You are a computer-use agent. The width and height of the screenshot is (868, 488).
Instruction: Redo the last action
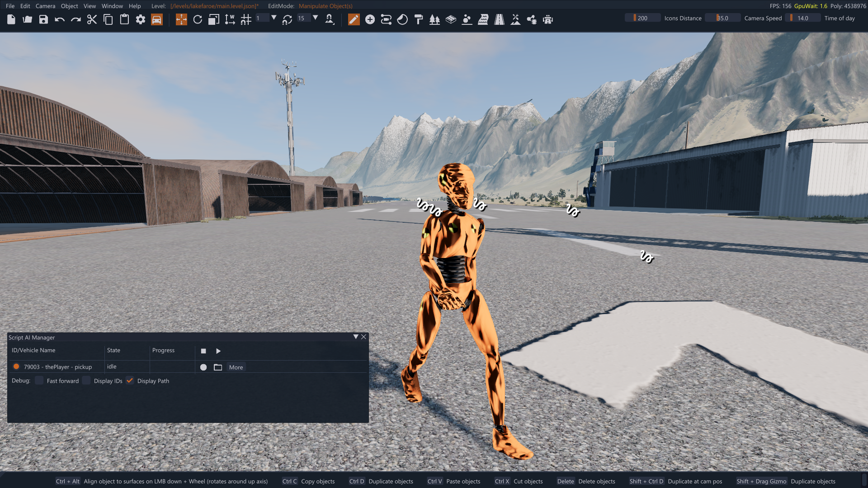click(x=76, y=19)
